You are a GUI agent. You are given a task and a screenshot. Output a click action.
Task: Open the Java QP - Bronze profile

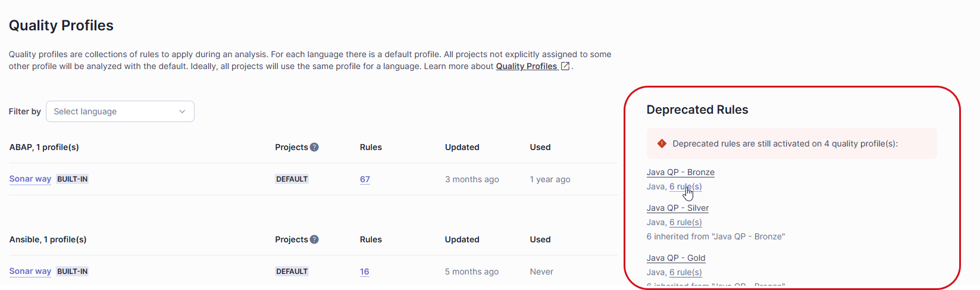tap(680, 172)
